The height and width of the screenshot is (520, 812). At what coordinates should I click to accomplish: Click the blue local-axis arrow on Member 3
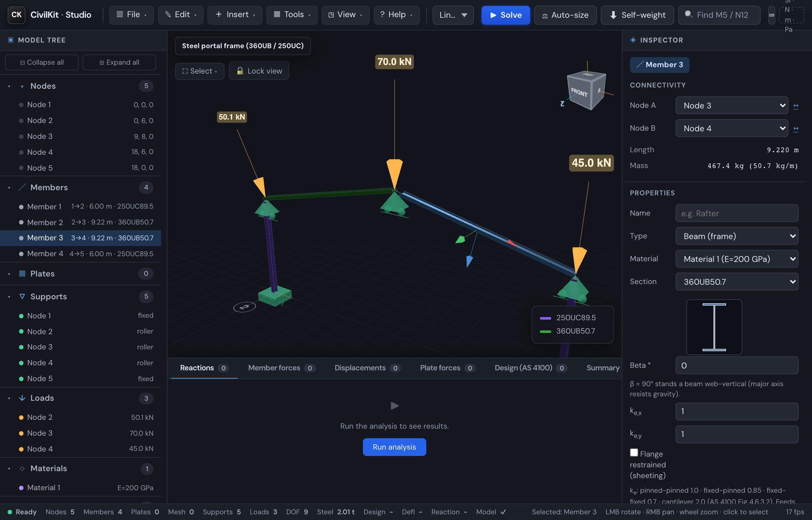469,261
